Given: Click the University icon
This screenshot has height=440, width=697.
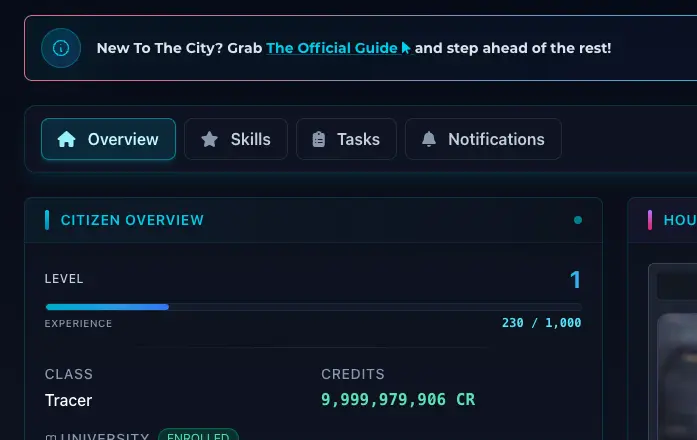Looking at the screenshot, I should pos(51,437).
